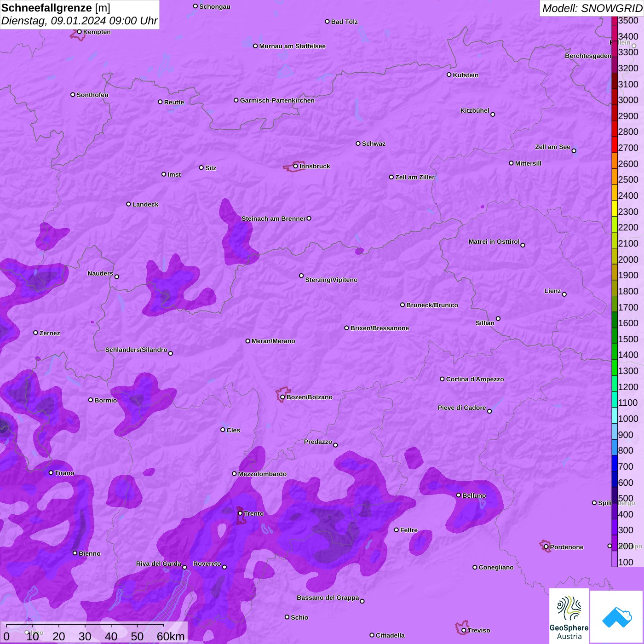Click the 60km scale bar label
644x644 pixels.
(171, 636)
